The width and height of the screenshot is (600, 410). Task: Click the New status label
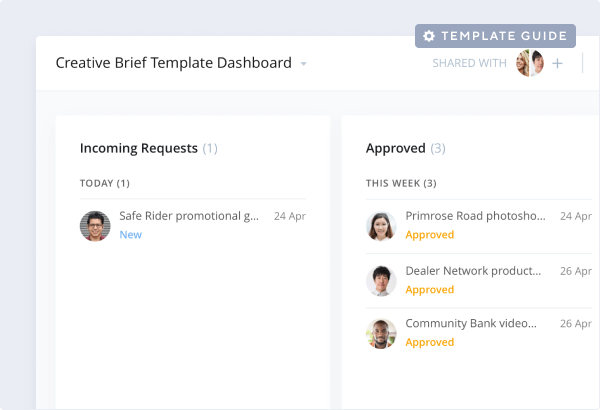tap(131, 235)
